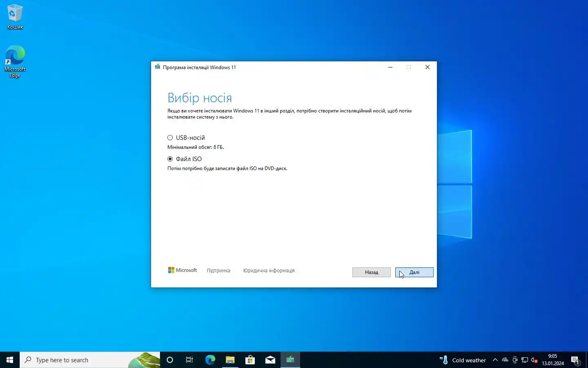Open the Windows Start menu

pyautogui.click(x=10, y=360)
